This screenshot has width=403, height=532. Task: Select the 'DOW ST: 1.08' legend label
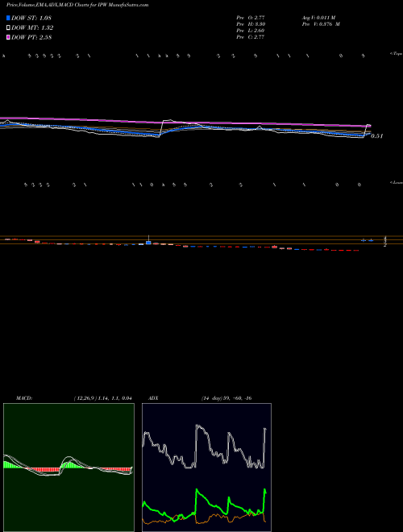click(31, 18)
